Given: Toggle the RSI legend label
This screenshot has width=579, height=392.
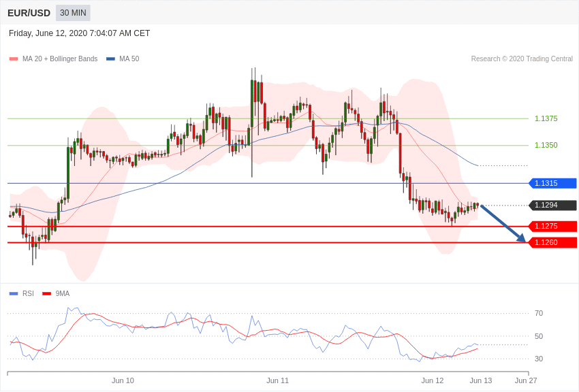Looking at the screenshot, I should click(x=28, y=293).
